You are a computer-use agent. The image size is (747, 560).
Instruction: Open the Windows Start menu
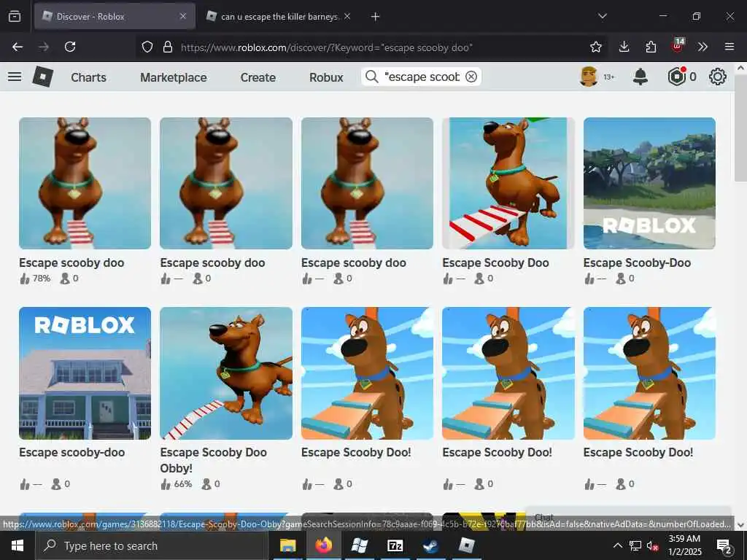[18, 545]
